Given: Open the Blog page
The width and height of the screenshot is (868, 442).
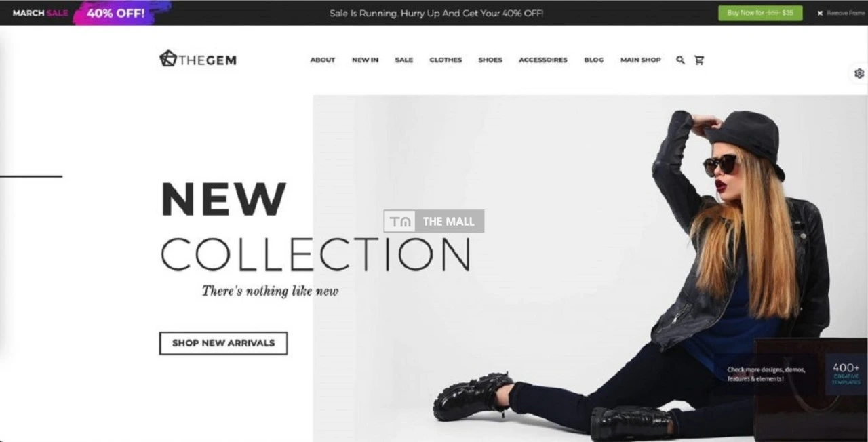Looking at the screenshot, I should [x=594, y=60].
